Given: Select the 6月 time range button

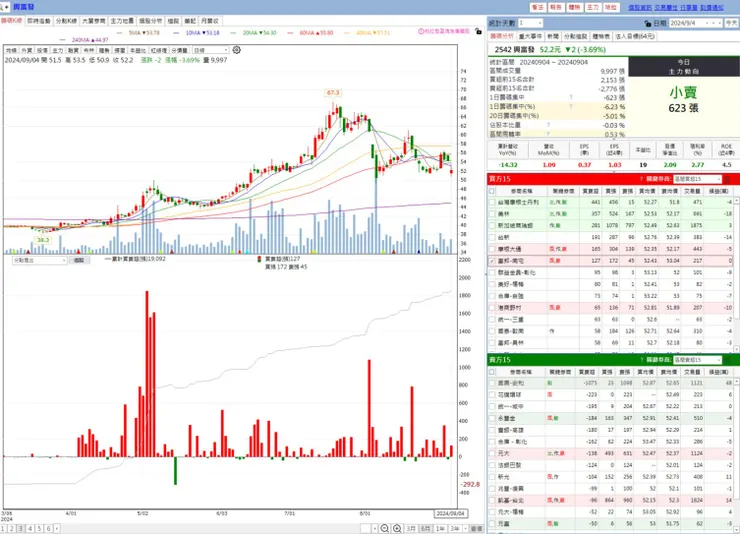Looking at the screenshot, I should [426, 529].
